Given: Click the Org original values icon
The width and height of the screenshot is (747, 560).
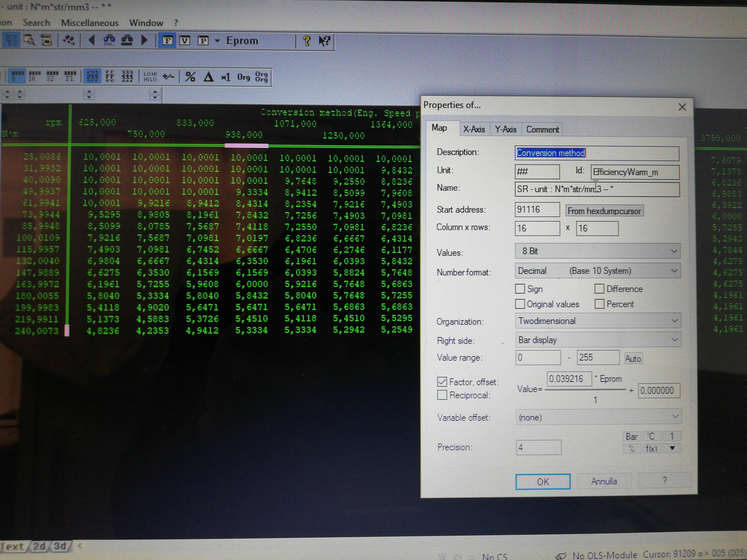Looking at the screenshot, I should [x=243, y=77].
